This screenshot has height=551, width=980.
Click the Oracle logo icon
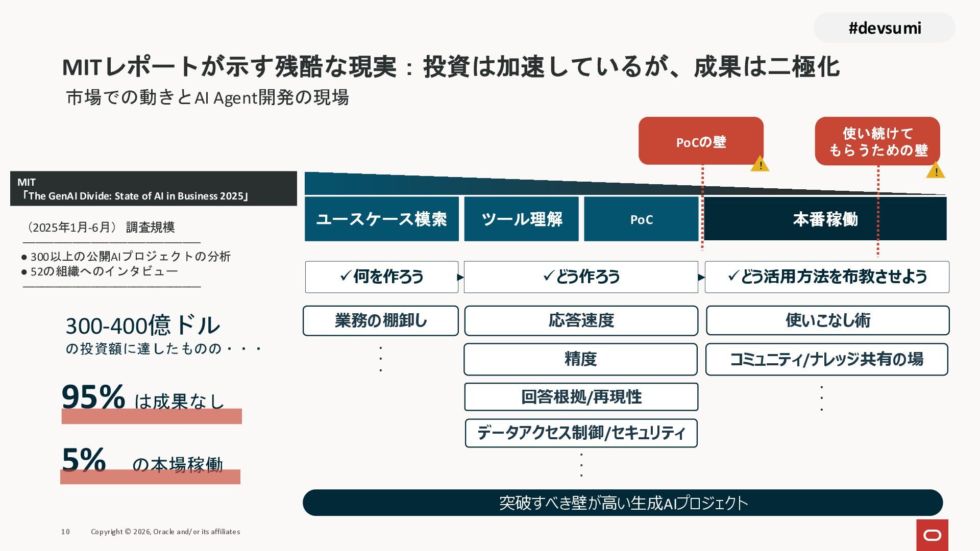click(x=932, y=535)
